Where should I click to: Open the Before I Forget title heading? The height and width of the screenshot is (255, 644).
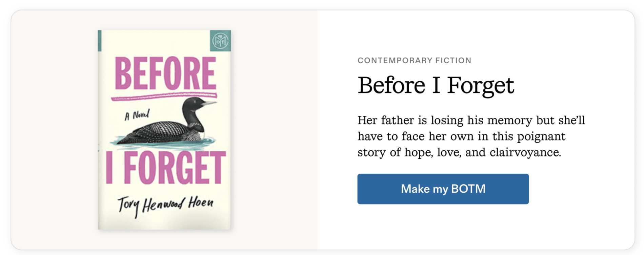pos(436,85)
